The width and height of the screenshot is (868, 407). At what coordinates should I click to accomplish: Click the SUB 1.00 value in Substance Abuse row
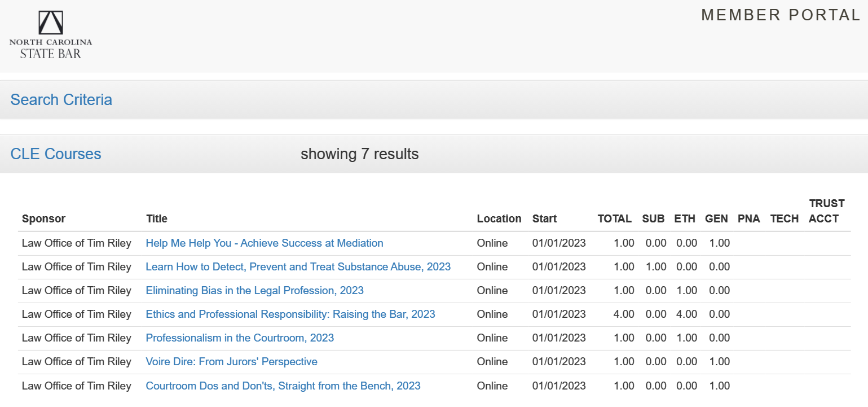tap(656, 267)
